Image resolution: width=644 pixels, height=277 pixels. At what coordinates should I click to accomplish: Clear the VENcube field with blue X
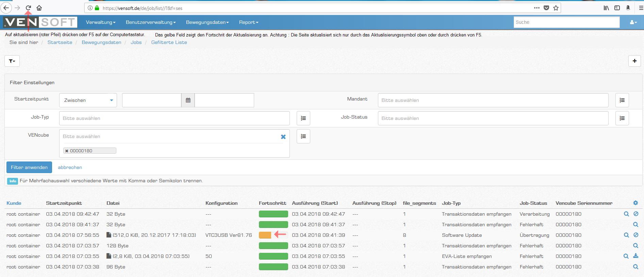click(283, 137)
